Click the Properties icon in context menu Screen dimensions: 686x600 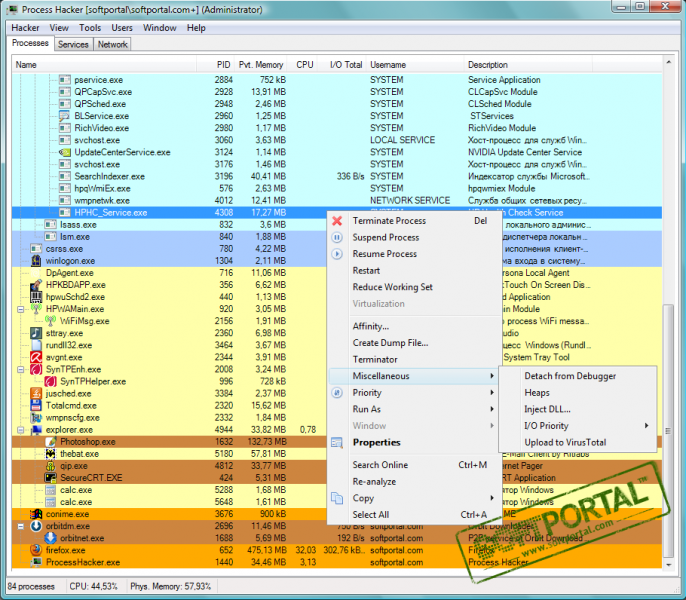[337, 442]
